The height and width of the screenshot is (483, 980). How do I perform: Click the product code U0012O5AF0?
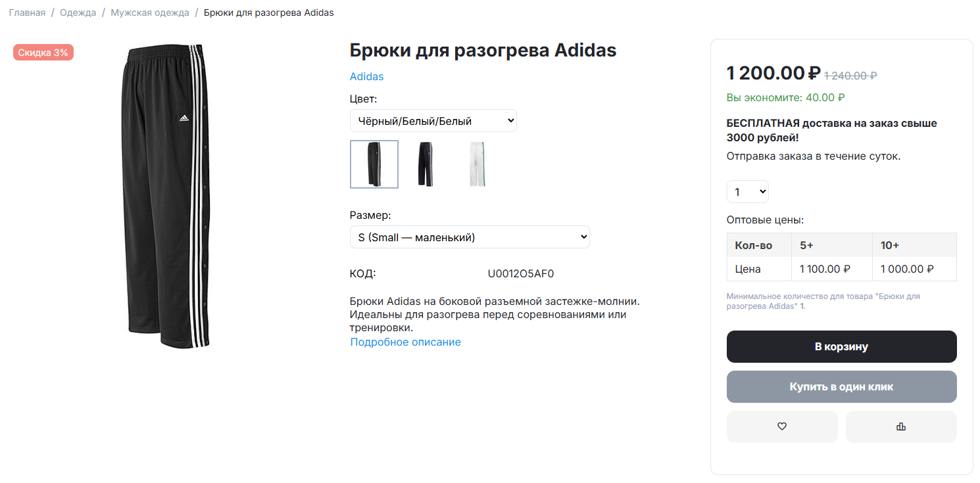pos(521,274)
